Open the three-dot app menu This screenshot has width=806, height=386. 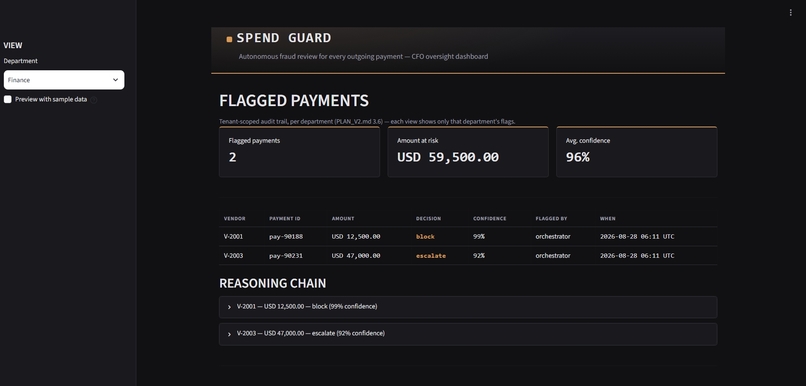point(790,12)
